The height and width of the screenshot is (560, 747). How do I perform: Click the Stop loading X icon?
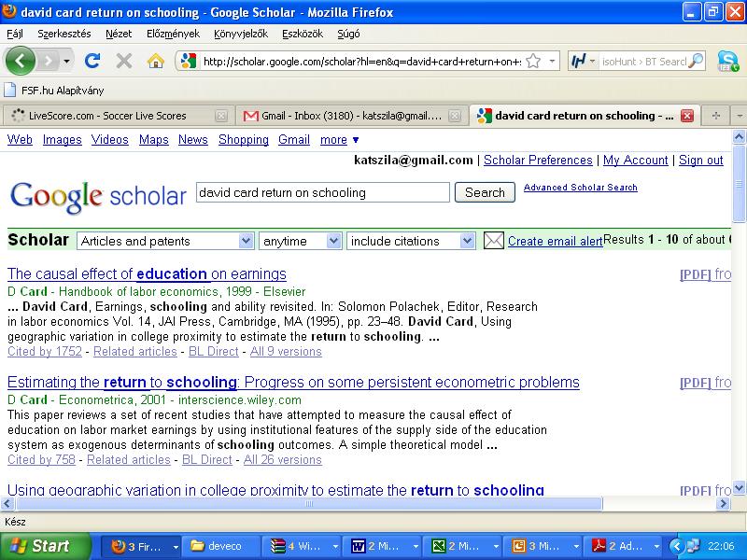click(x=124, y=61)
